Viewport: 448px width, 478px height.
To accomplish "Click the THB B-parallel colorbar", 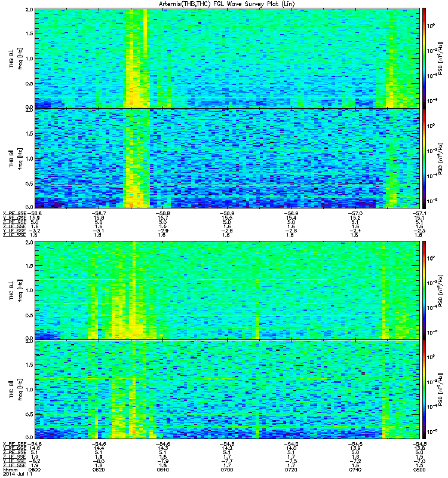I will tap(424, 158).
